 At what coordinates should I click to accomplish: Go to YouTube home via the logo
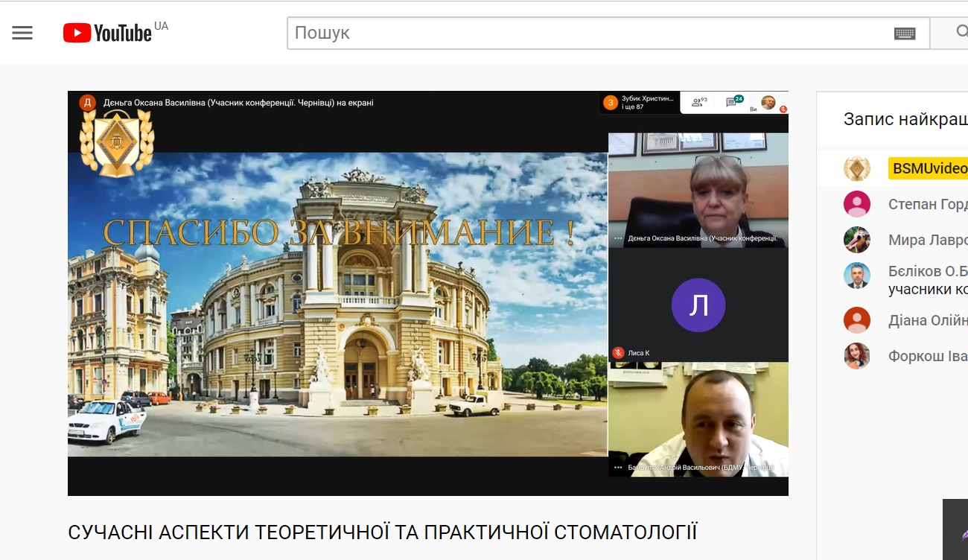click(107, 33)
